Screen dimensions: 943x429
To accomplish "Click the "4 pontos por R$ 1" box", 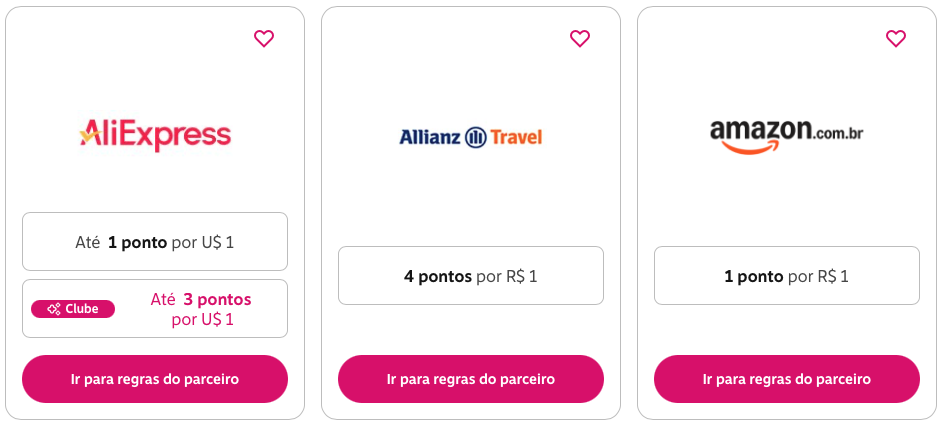I will coord(471,276).
